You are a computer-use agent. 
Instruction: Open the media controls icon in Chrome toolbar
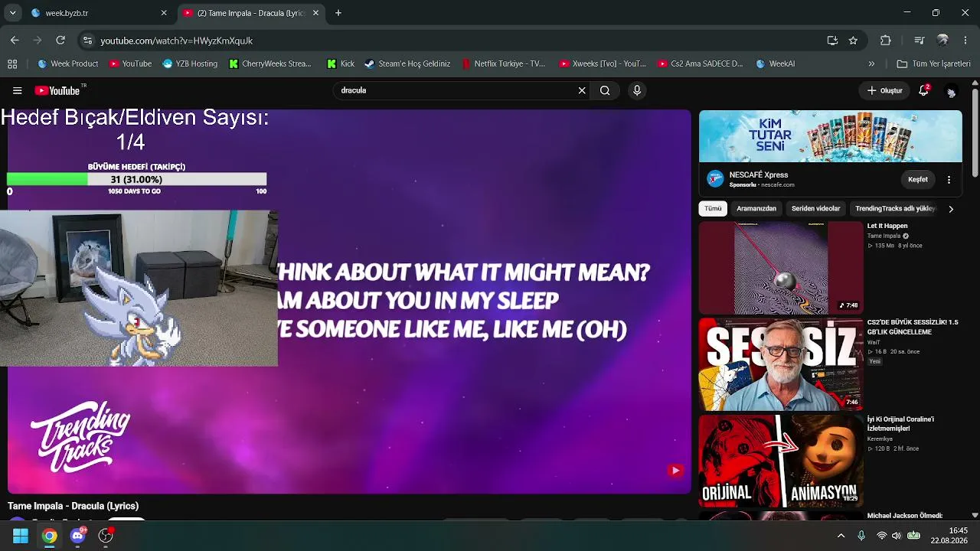pyautogui.click(x=920, y=41)
